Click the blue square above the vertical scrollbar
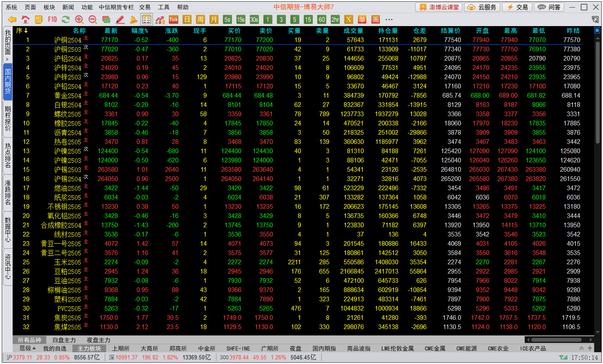The width and height of the screenshot is (603, 364). (x=597, y=30)
